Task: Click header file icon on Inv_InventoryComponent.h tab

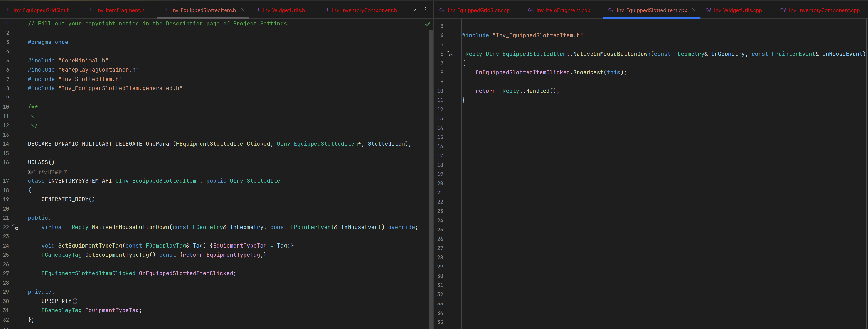Action: pos(326,10)
